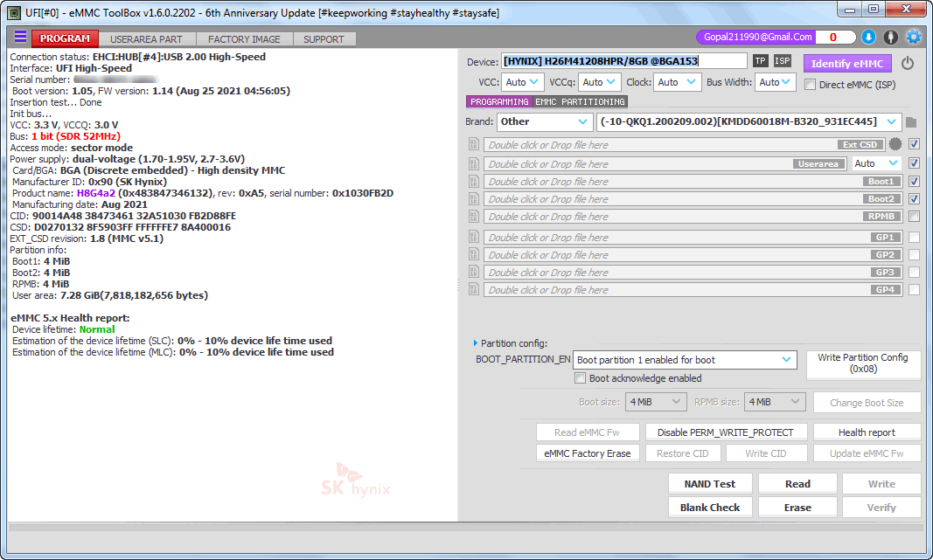Viewport: 933px width, 560px height.
Task: Click the credit counter showing 0
Action: [833, 37]
